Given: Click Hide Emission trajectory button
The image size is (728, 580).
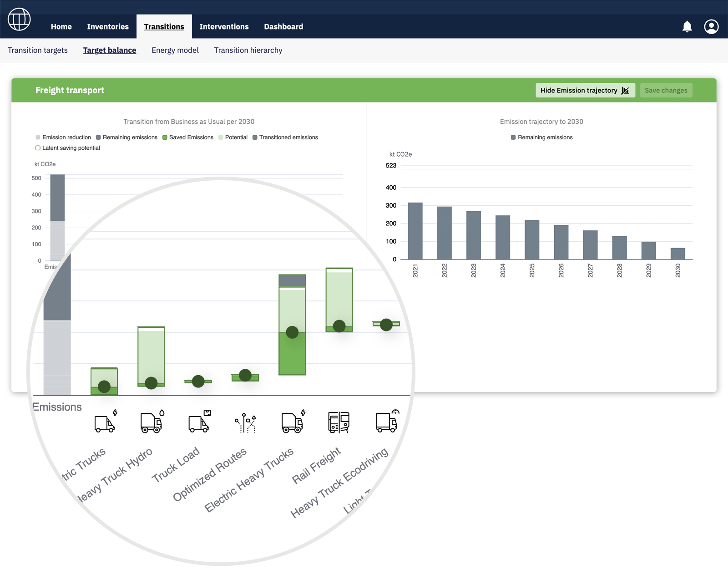Looking at the screenshot, I should [x=585, y=91].
